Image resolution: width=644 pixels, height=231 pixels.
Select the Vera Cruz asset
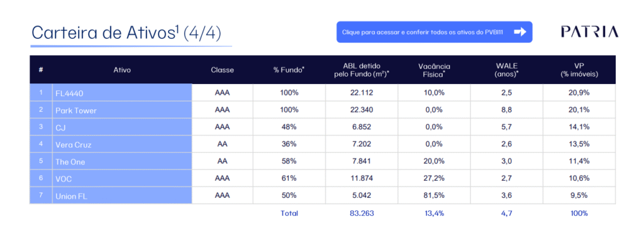74,144
